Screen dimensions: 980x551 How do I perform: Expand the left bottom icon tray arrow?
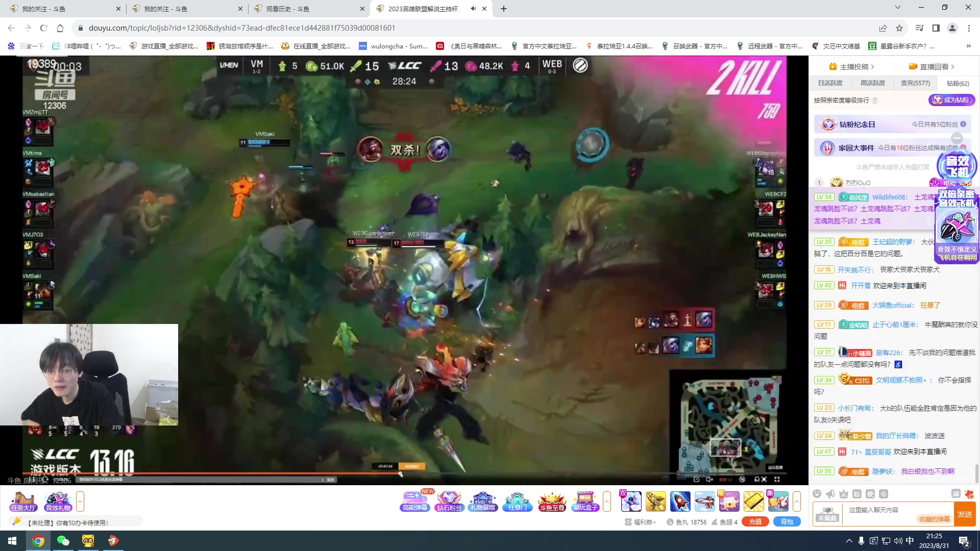click(80, 502)
